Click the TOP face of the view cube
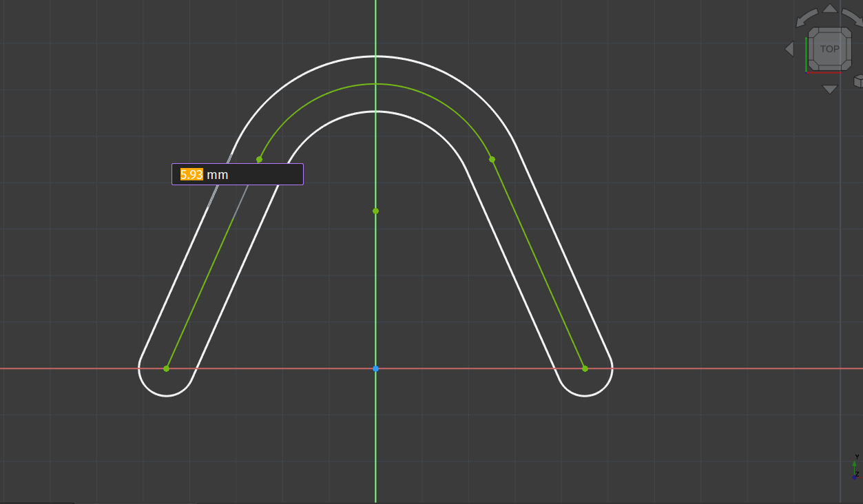 (x=830, y=49)
